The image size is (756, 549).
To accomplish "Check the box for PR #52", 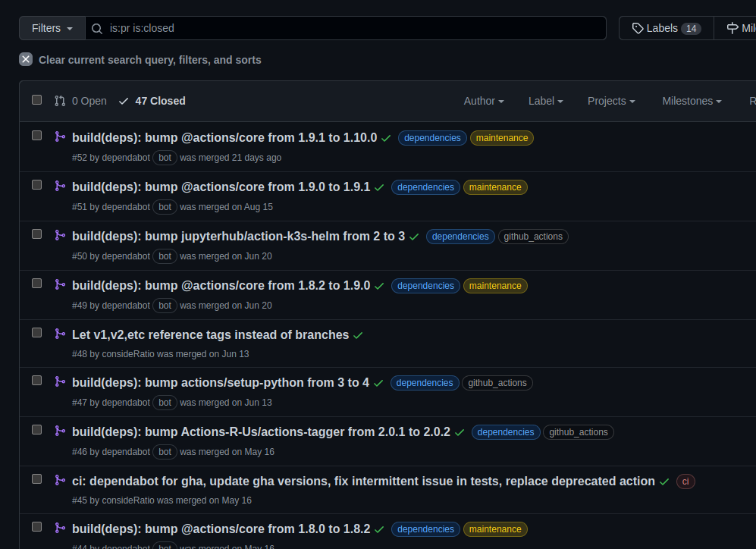I will click(36, 136).
